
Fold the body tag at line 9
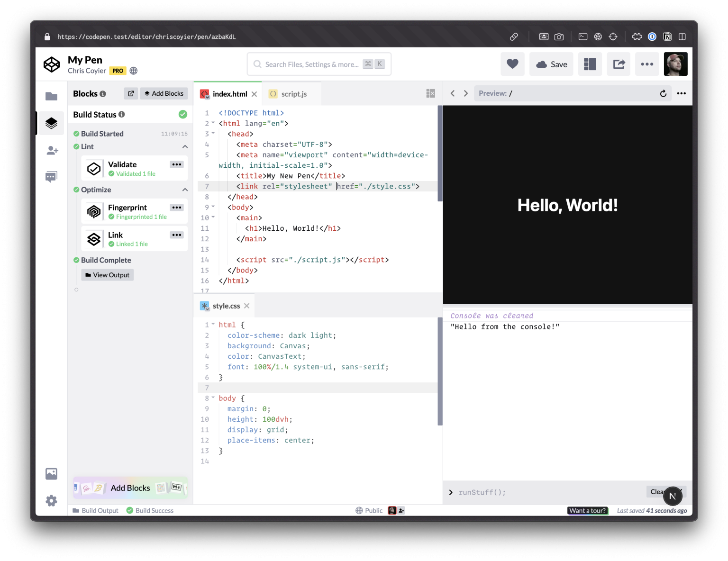[x=213, y=207]
